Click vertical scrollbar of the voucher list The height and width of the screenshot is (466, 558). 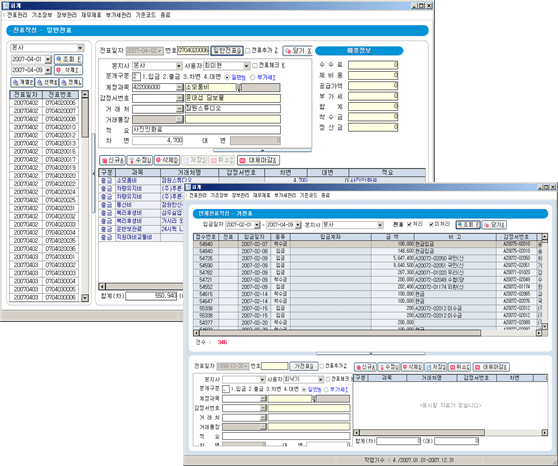tap(85, 196)
